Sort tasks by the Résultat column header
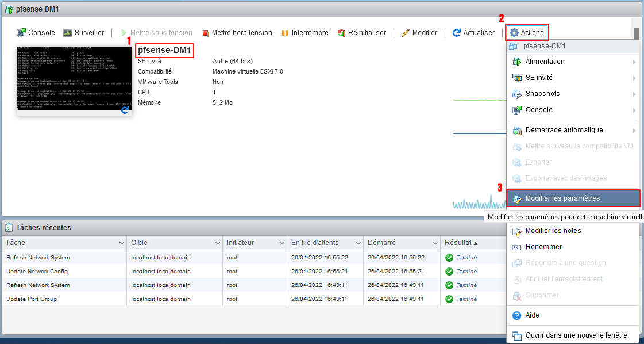The image size is (644, 344). 458,243
